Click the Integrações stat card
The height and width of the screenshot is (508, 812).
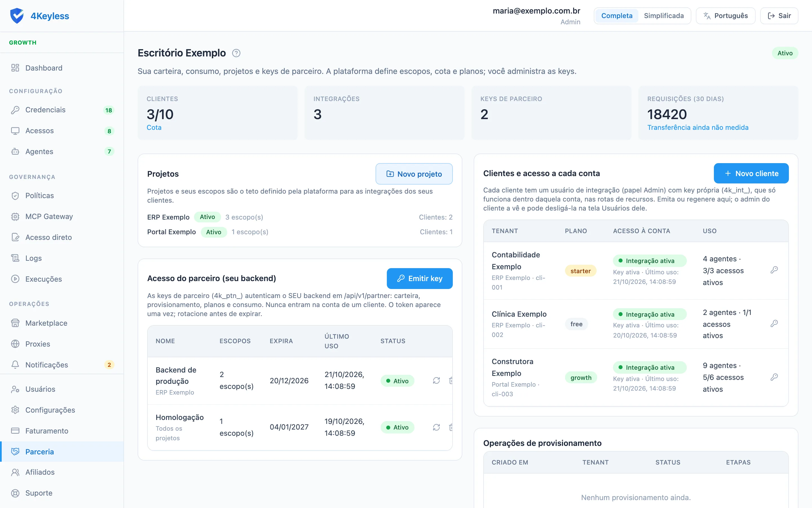point(384,113)
